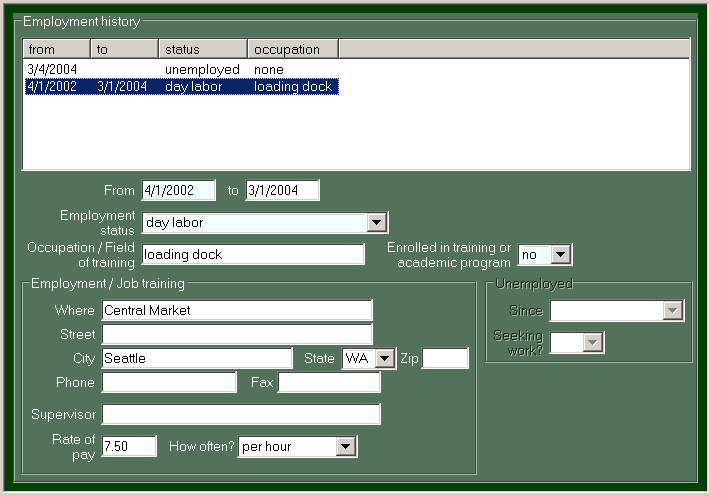Click the 'per hour' value in combo
The image size is (709, 496).
(x=266, y=447)
